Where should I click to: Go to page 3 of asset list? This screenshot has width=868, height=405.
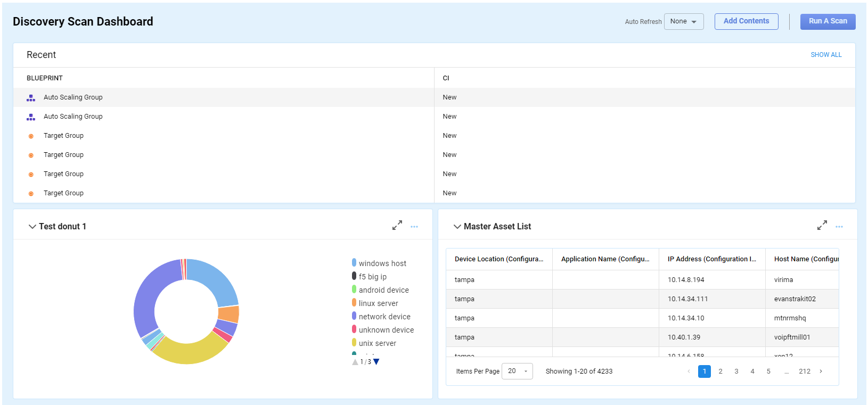click(x=736, y=371)
